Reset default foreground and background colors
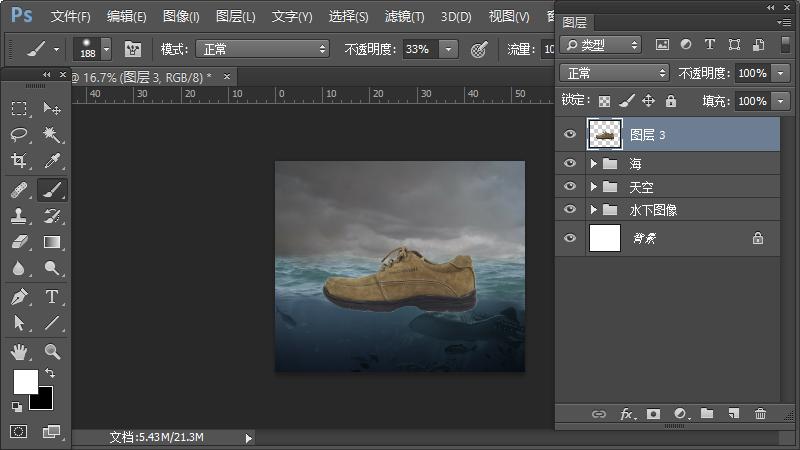This screenshot has width=800, height=450. [x=16, y=407]
